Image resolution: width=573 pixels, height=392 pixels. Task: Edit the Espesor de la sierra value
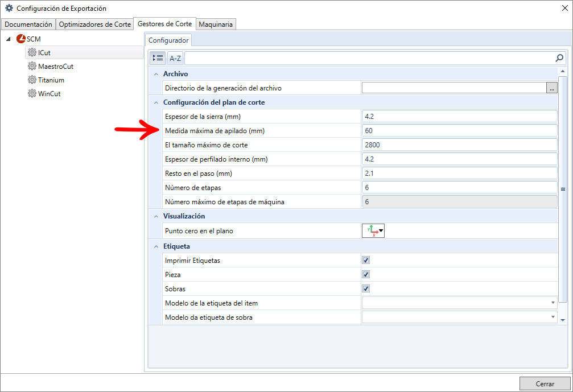(x=459, y=116)
